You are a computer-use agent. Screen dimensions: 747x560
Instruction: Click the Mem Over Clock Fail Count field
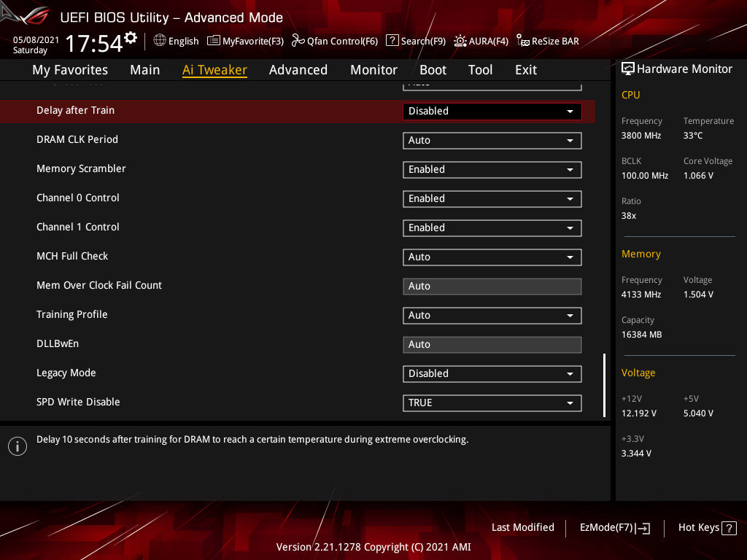[x=492, y=286]
